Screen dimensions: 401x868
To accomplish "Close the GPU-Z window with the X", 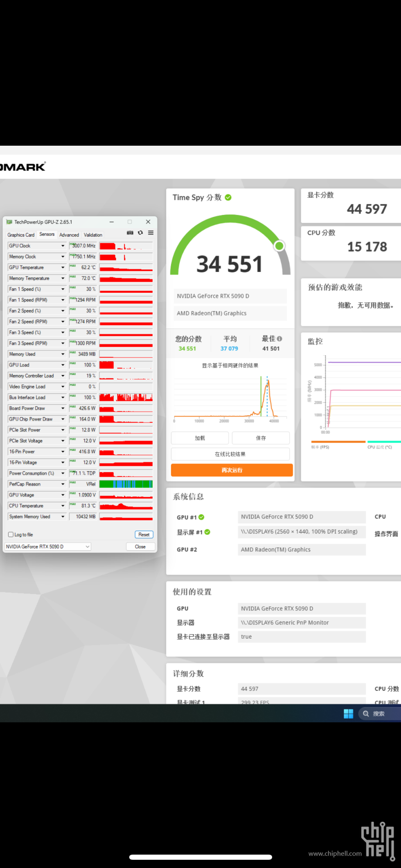I will tap(148, 222).
